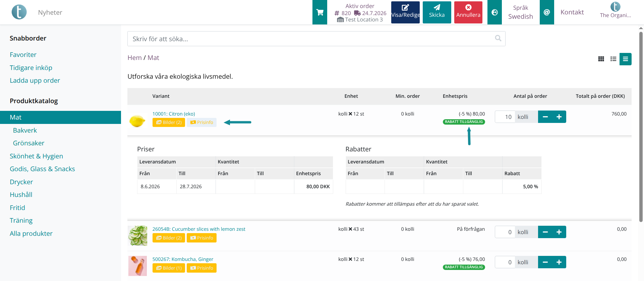The width and height of the screenshot is (644, 281).
Task: Click the Aktiv order 820 summary
Action: [360, 13]
